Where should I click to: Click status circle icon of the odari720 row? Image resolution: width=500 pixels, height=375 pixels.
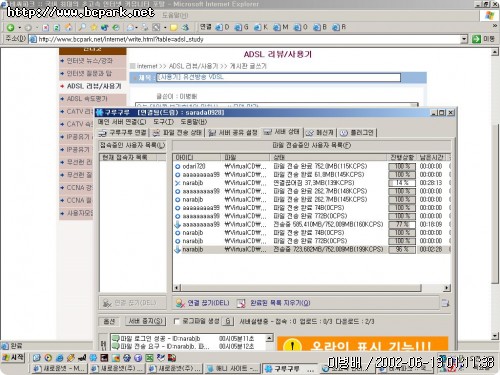tap(177, 166)
